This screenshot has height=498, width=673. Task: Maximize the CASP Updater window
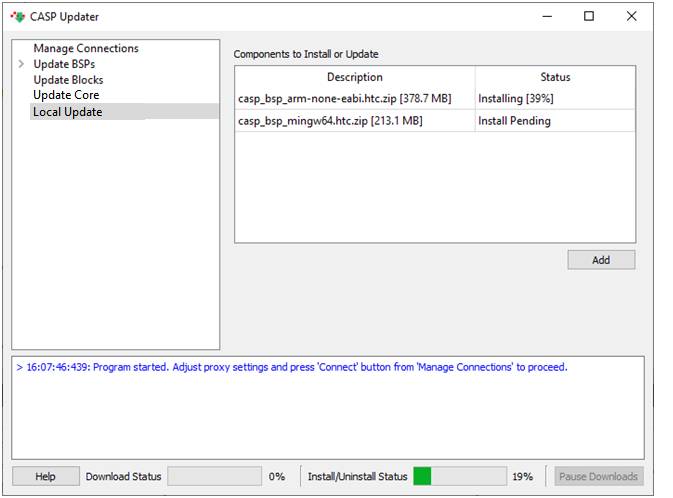[x=588, y=16]
